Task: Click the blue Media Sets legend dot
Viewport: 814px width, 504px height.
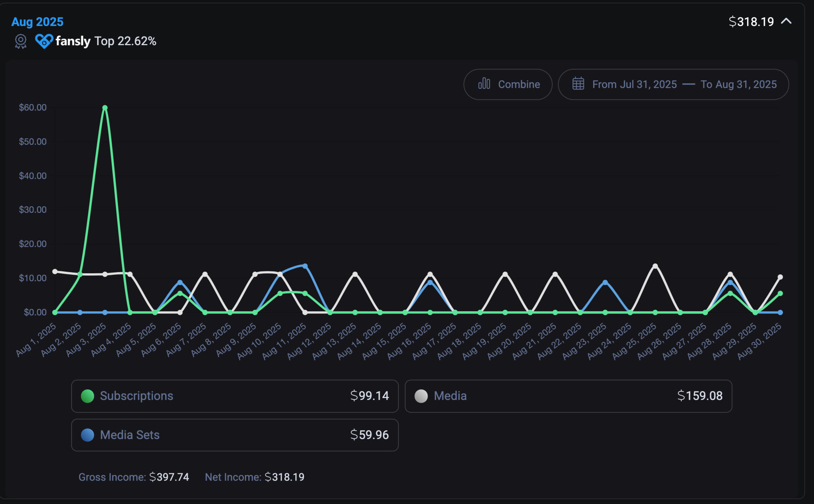Action: 88,435
